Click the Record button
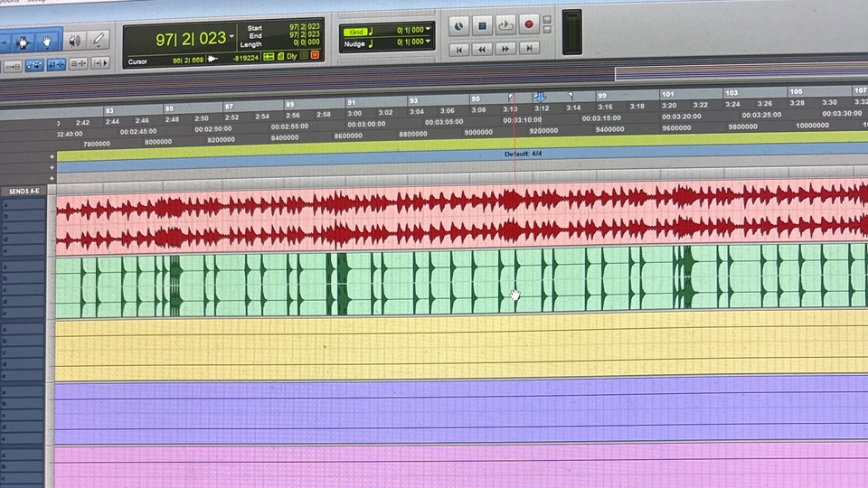Viewport: 868px width, 488px height. click(530, 25)
